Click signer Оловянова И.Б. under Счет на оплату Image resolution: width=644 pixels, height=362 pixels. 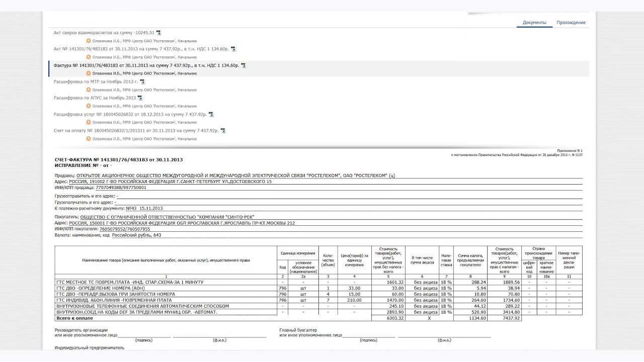tap(145, 139)
